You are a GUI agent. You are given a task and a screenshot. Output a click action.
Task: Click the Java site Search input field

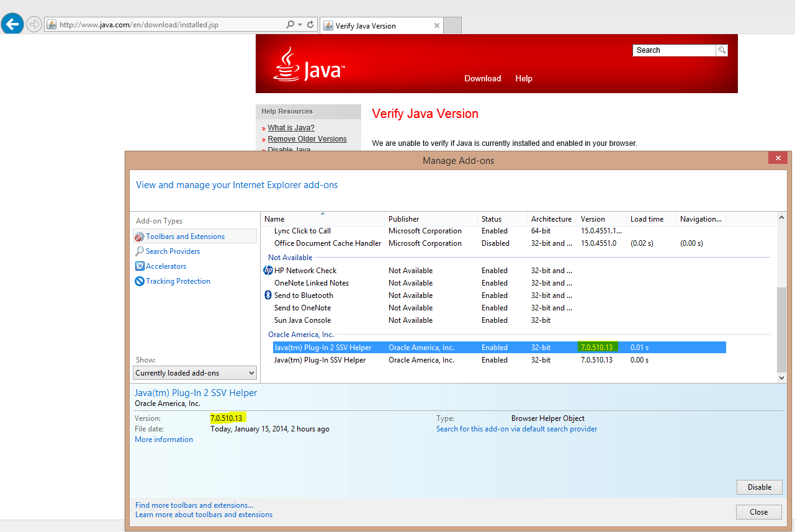pyautogui.click(x=675, y=50)
